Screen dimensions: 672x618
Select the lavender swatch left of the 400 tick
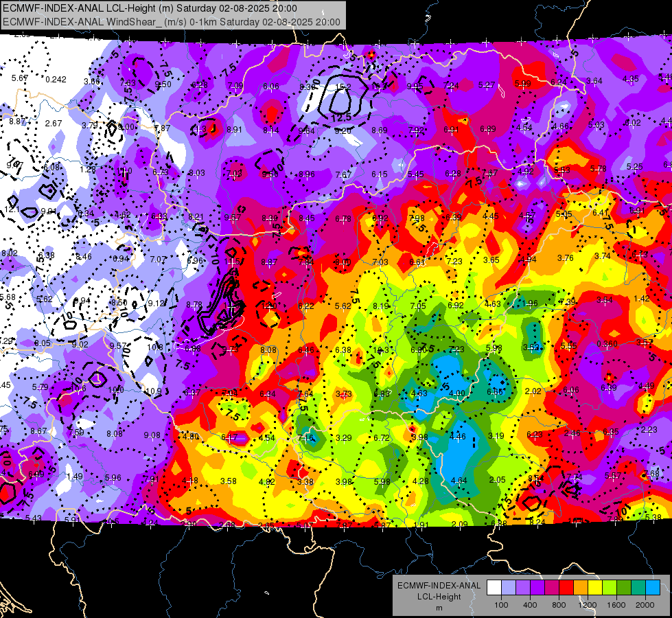(523, 588)
